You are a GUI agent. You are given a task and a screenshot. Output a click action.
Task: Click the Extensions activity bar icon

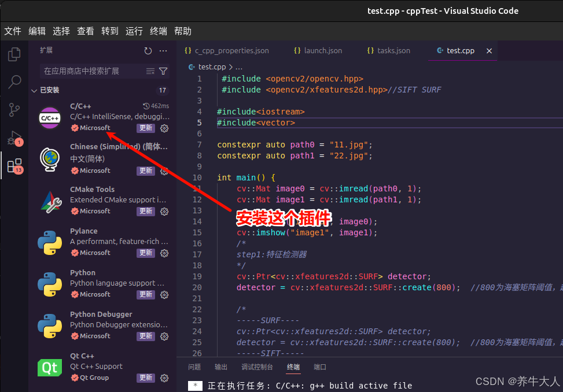tap(14, 166)
